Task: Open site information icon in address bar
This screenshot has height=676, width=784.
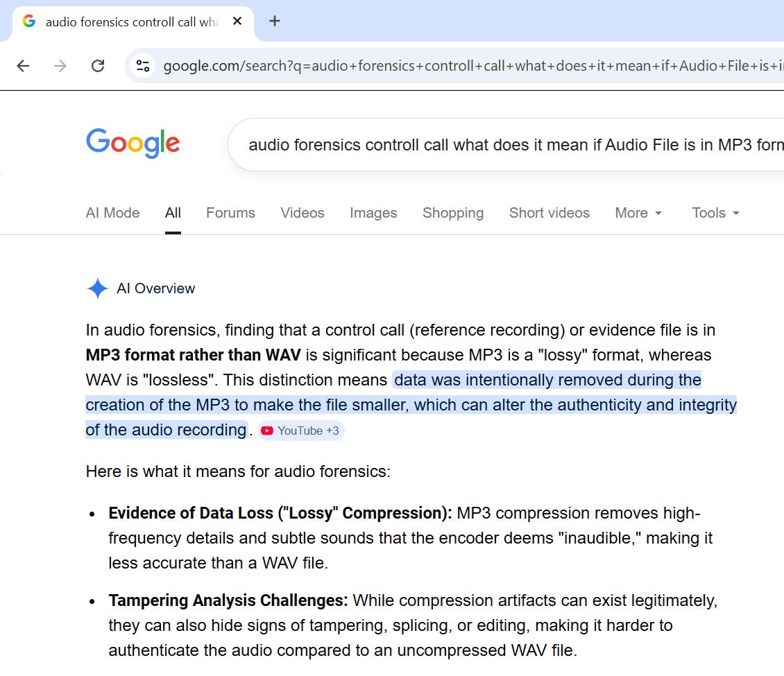Action: 143,66
